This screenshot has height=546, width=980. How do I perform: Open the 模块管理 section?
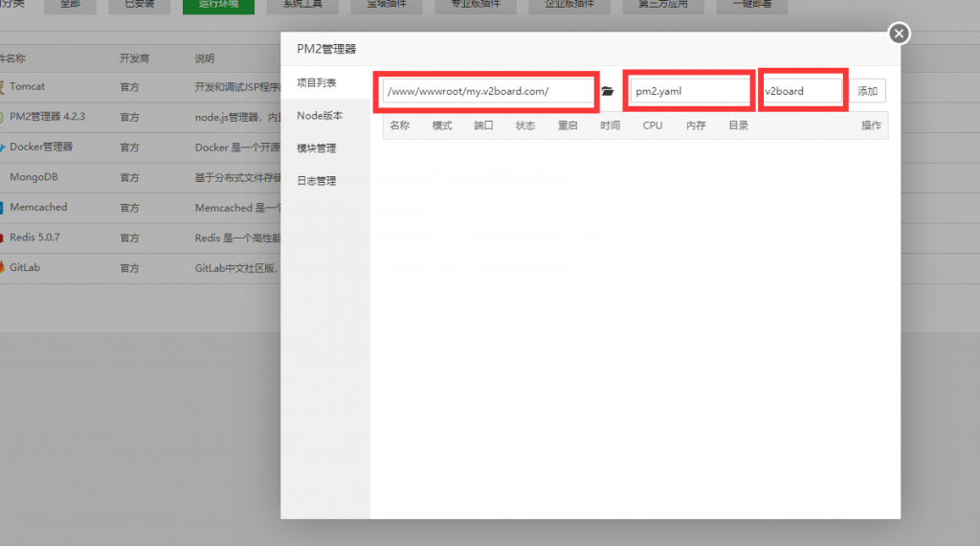316,148
